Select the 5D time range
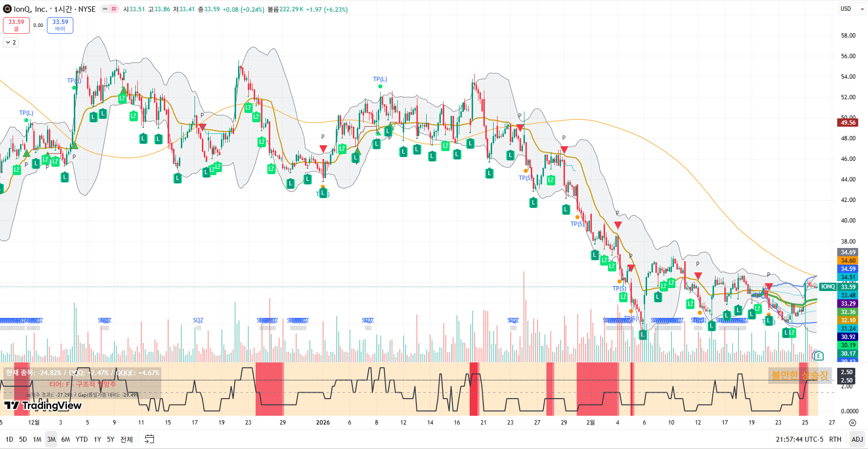Image resolution: width=868 pixels, height=449 pixels. tap(23, 439)
